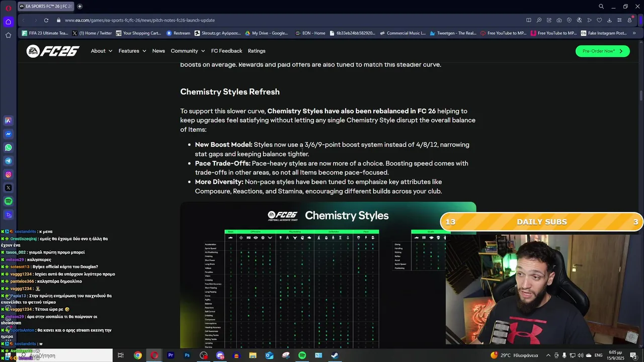The image size is (644, 362).
Task: Open the 29°C weather widget
Action: pos(514,355)
